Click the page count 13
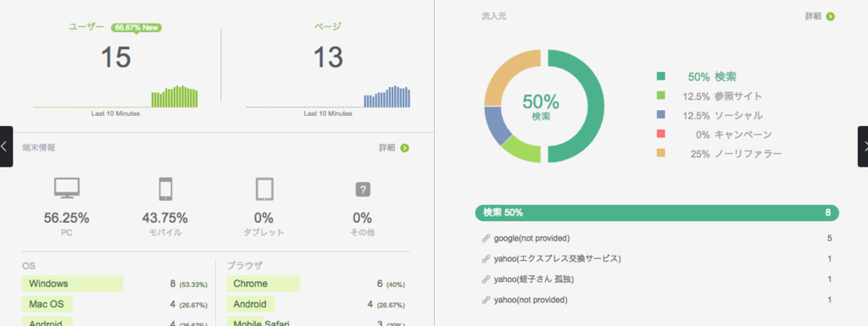 pos(328,58)
